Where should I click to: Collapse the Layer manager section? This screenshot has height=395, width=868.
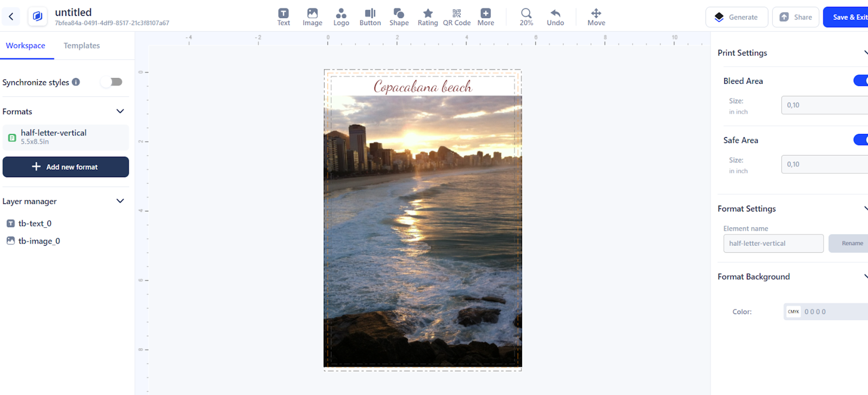point(120,201)
